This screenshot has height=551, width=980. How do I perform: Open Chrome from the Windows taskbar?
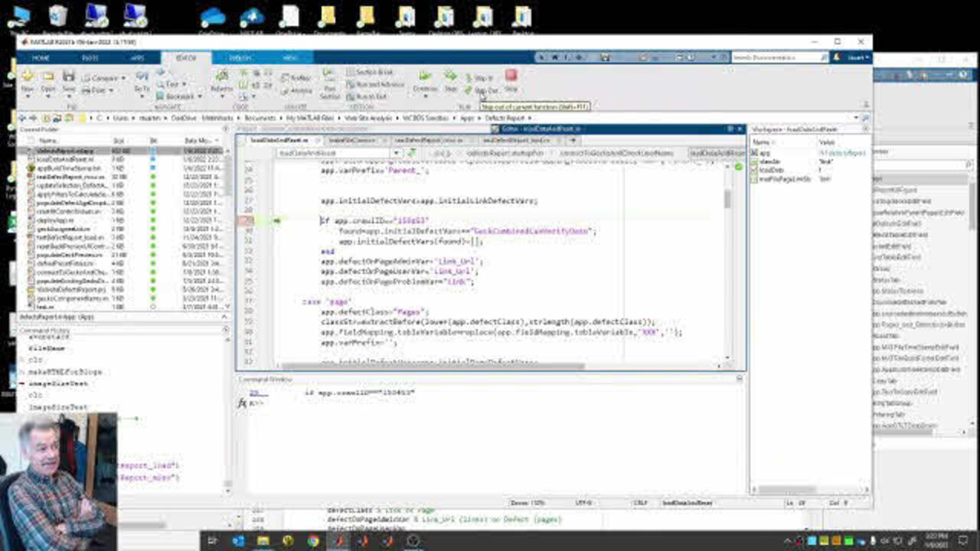(312, 541)
